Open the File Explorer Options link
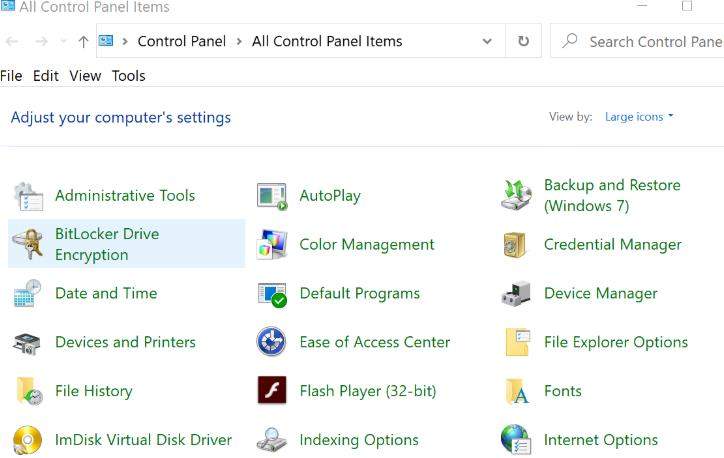Viewport: 724px width, 458px height. (615, 342)
